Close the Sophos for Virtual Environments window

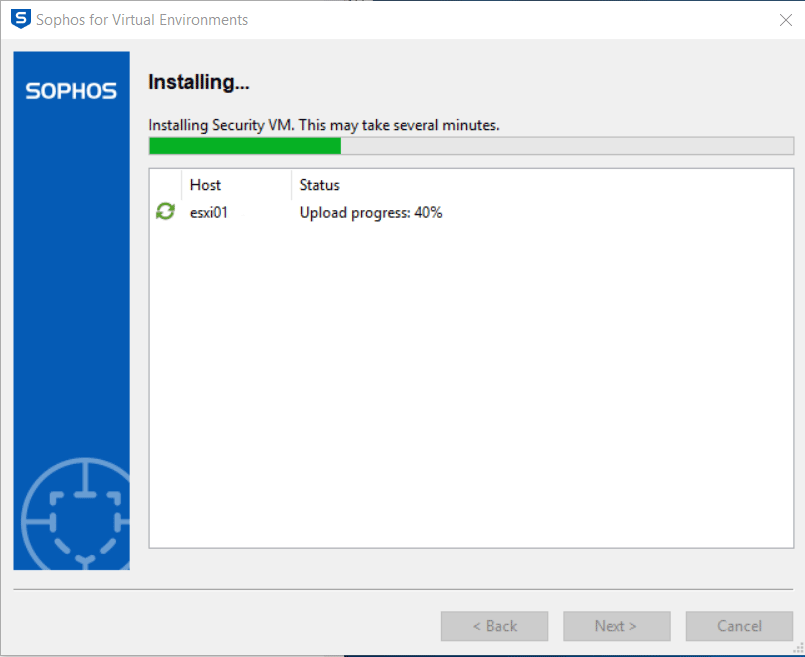(785, 20)
